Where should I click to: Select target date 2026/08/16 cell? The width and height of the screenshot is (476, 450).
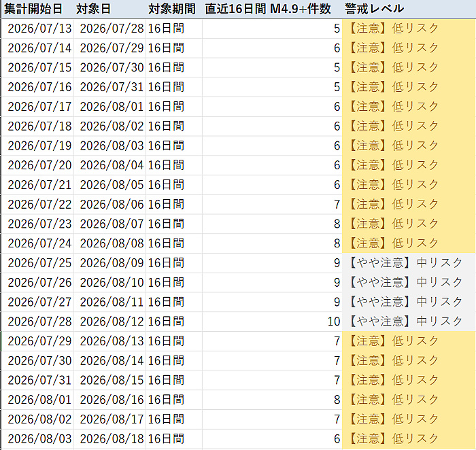(109, 399)
